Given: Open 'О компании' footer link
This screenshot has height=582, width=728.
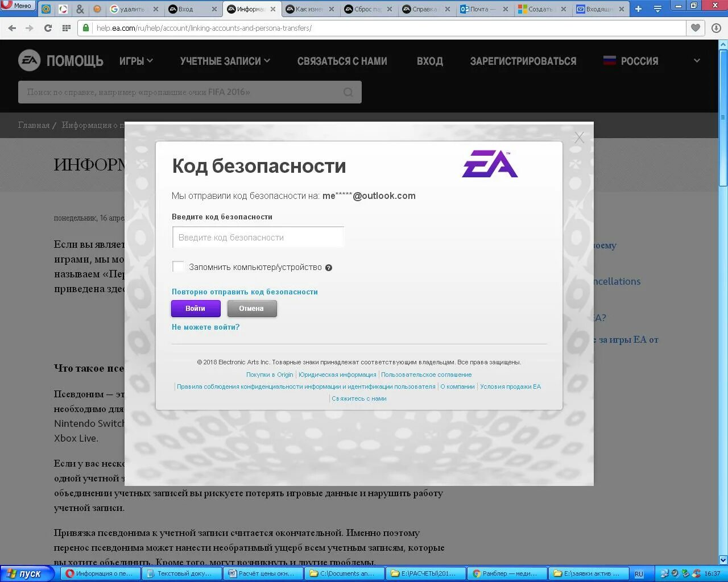Looking at the screenshot, I should [457, 386].
